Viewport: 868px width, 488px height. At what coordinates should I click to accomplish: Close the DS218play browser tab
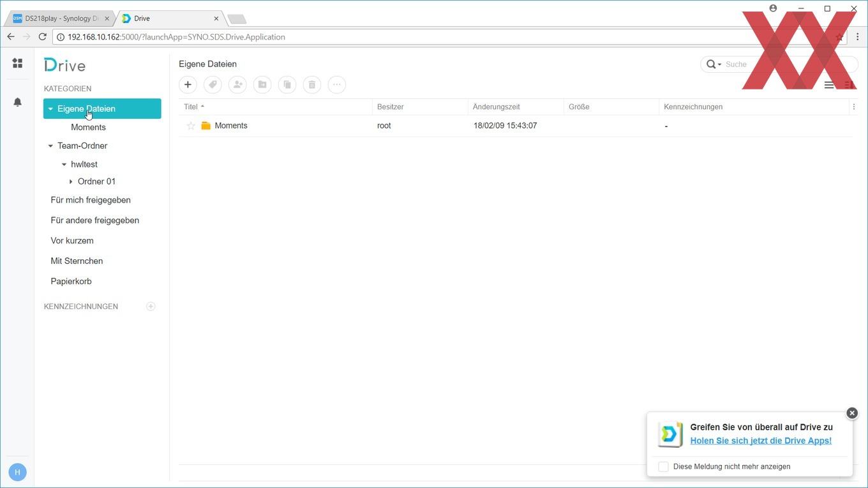(107, 19)
